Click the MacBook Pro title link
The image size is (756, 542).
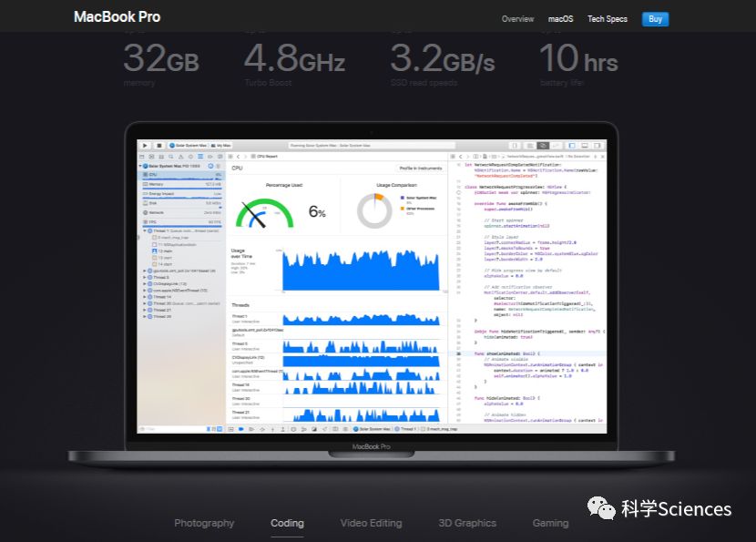click(117, 17)
